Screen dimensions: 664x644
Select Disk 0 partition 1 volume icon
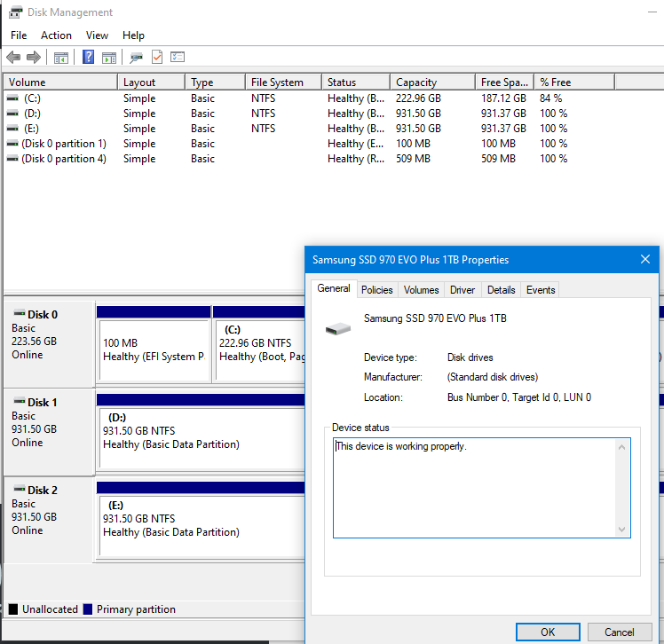(x=12, y=144)
